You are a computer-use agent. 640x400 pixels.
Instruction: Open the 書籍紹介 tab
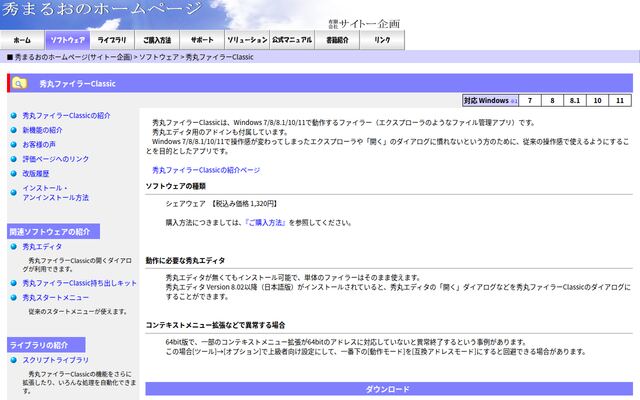pyautogui.click(x=337, y=40)
